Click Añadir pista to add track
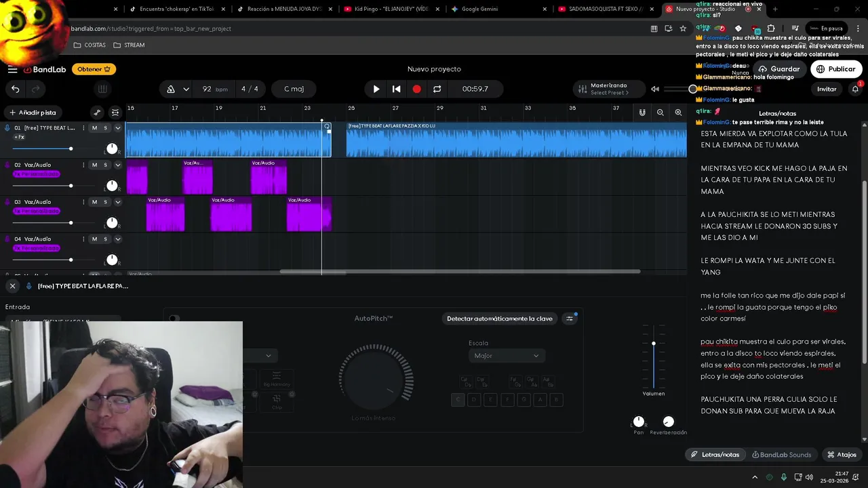Screen dimensions: 868x488 (33, 113)
